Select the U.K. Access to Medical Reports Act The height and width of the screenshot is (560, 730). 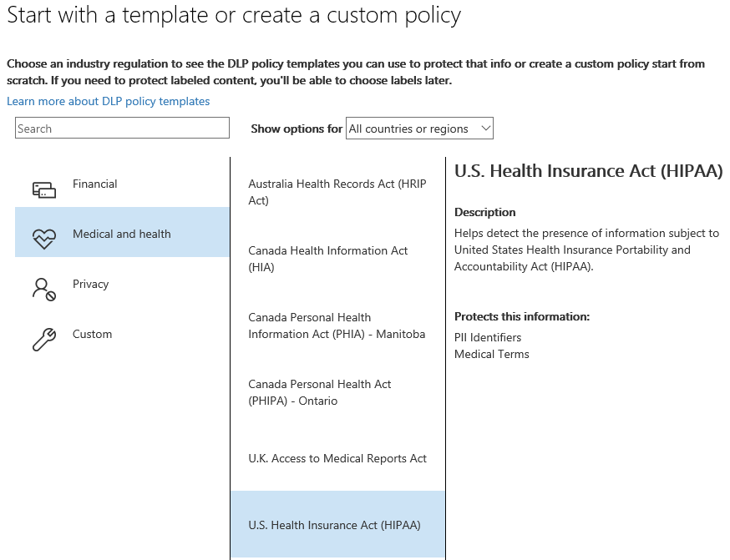(337, 458)
